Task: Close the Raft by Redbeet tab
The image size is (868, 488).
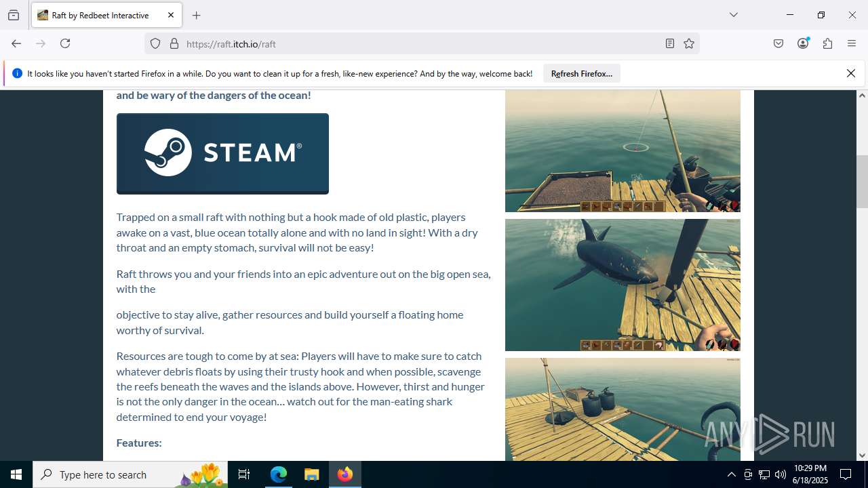Action: tap(171, 15)
